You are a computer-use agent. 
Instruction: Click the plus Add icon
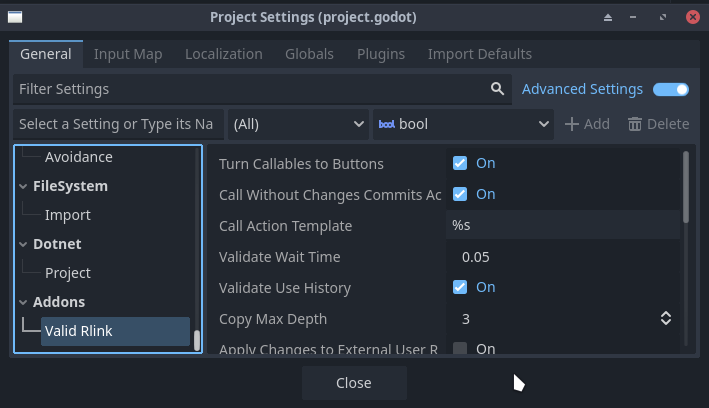[572, 124]
